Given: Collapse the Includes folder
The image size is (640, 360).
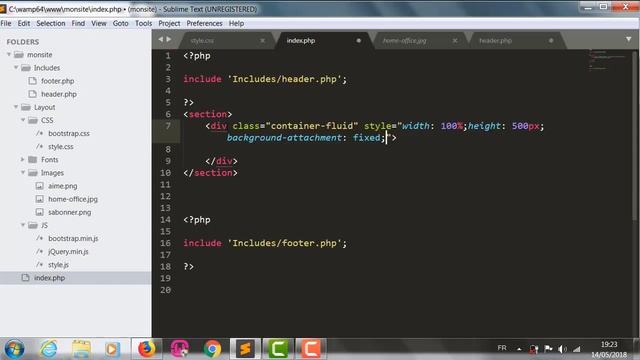Looking at the screenshot, I should click(16, 67).
